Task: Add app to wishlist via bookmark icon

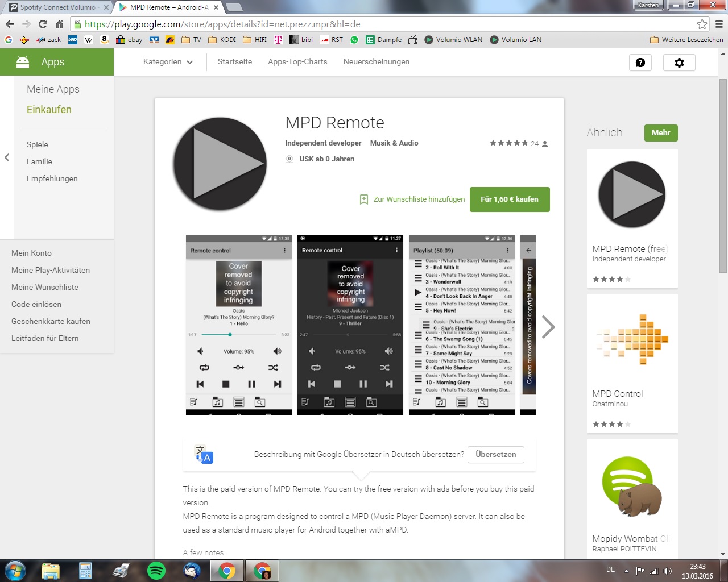Action: tap(364, 199)
